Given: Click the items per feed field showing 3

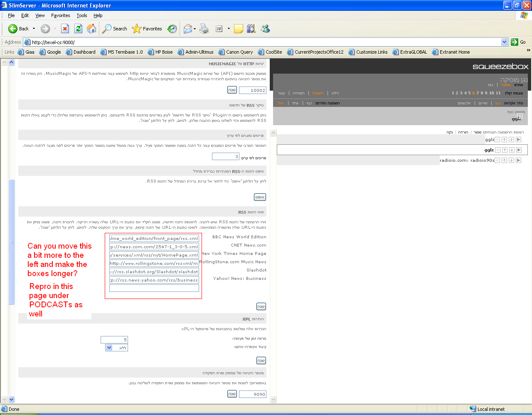Looking at the screenshot, I should (226, 156).
